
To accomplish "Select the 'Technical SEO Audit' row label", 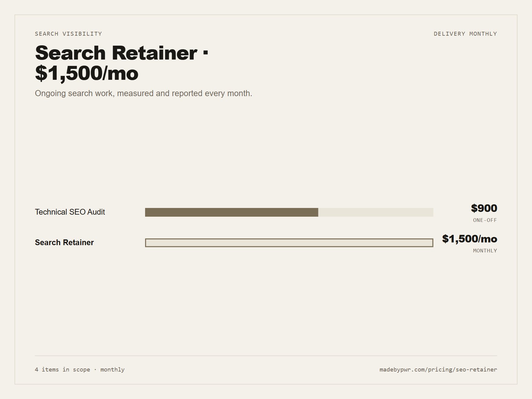I will pos(70,212).
